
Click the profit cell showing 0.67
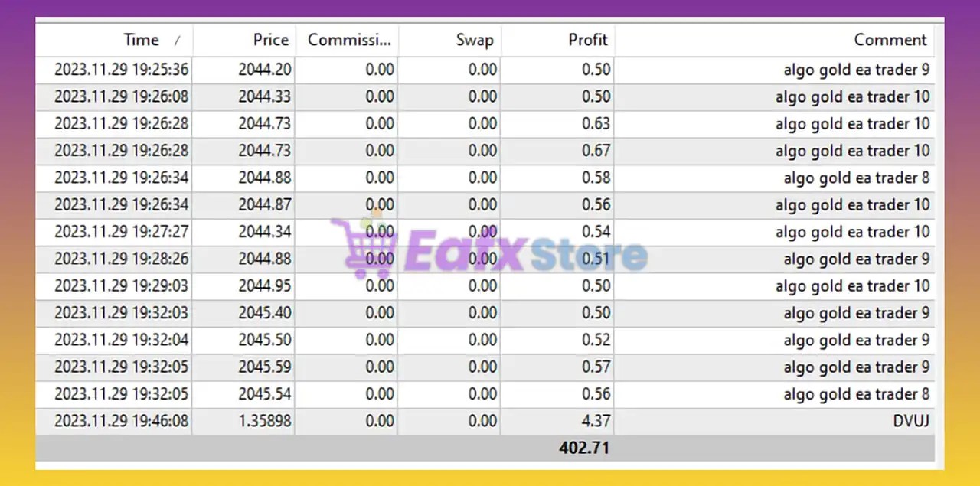pyautogui.click(x=596, y=151)
